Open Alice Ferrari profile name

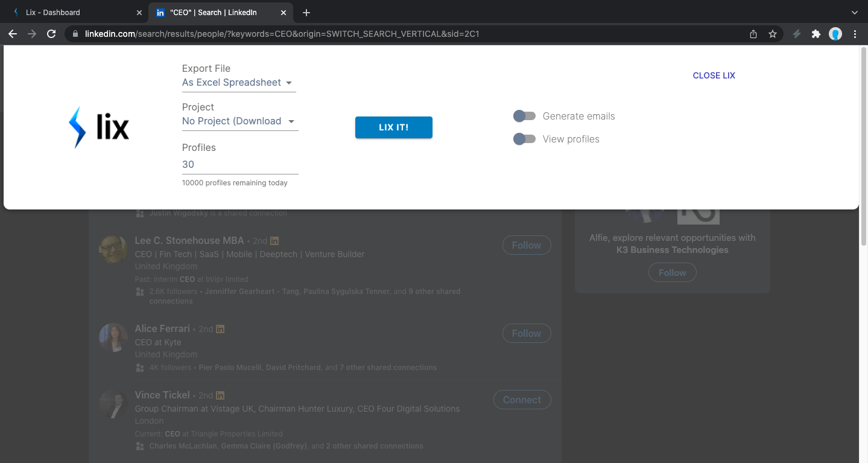[x=162, y=328]
